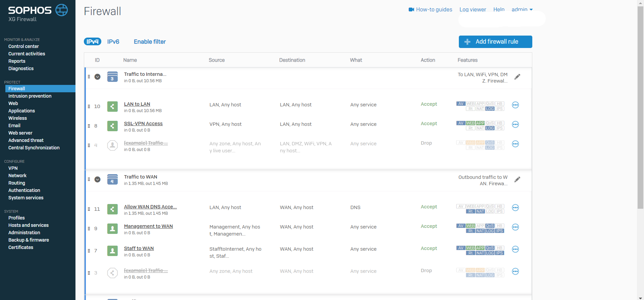Screen dimensions: 644x300
Task: Open the Log viewer link
Action: 472,9
